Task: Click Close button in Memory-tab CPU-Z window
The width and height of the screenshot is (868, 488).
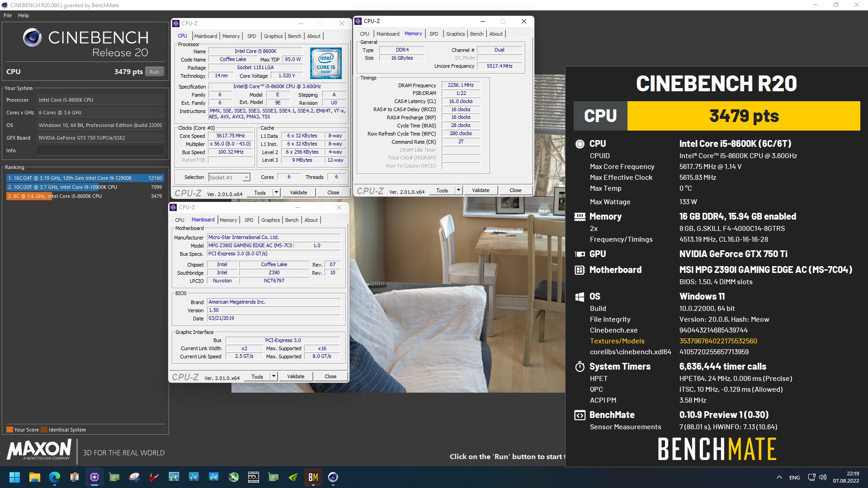Action: coord(515,190)
